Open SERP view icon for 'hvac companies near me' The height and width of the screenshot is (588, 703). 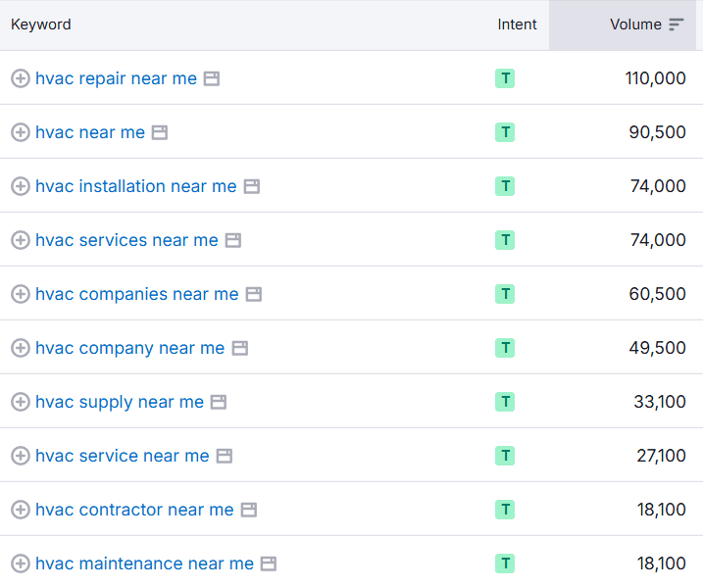pyautogui.click(x=254, y=294)
